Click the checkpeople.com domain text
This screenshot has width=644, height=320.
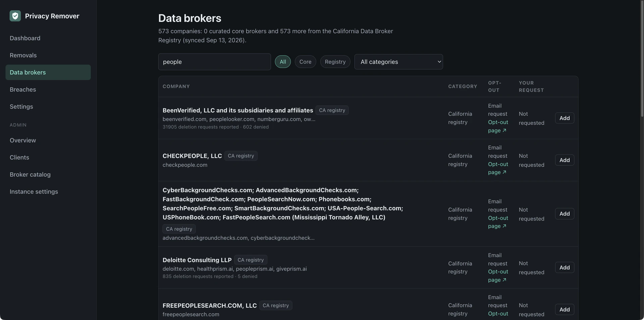click(185, 165)
